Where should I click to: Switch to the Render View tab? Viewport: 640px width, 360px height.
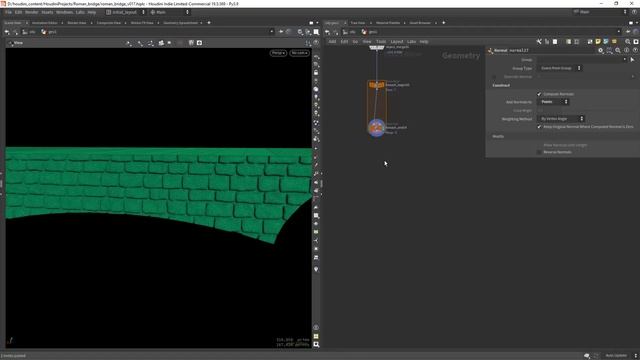point(77,23)
